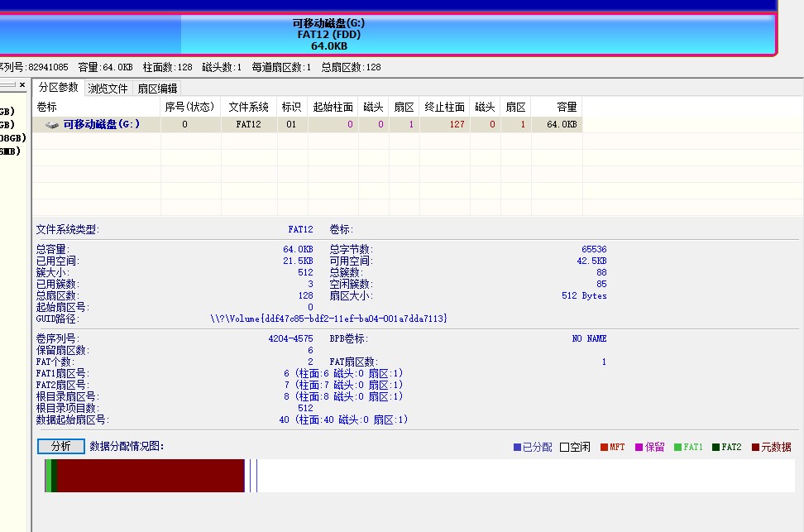Click the 柱面数:128 disk info text
This screenshot has width=804, height=532.
(168, 67)
